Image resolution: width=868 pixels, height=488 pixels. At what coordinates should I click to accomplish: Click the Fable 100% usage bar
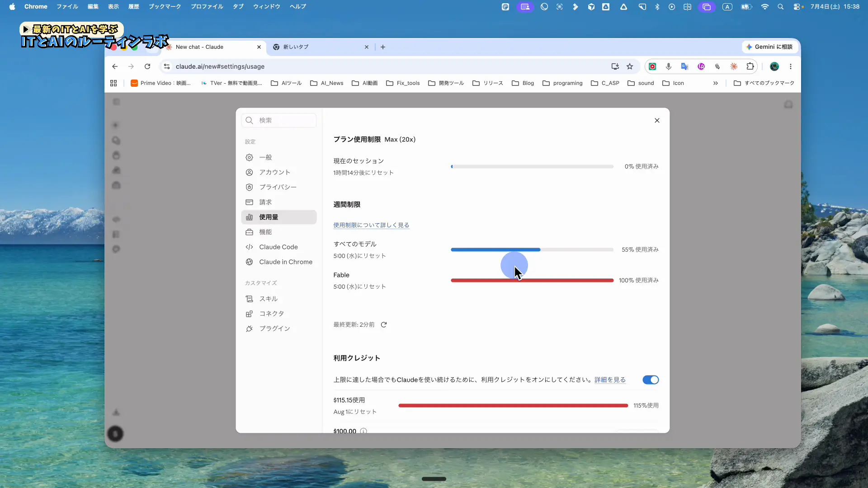coord(532,280)
